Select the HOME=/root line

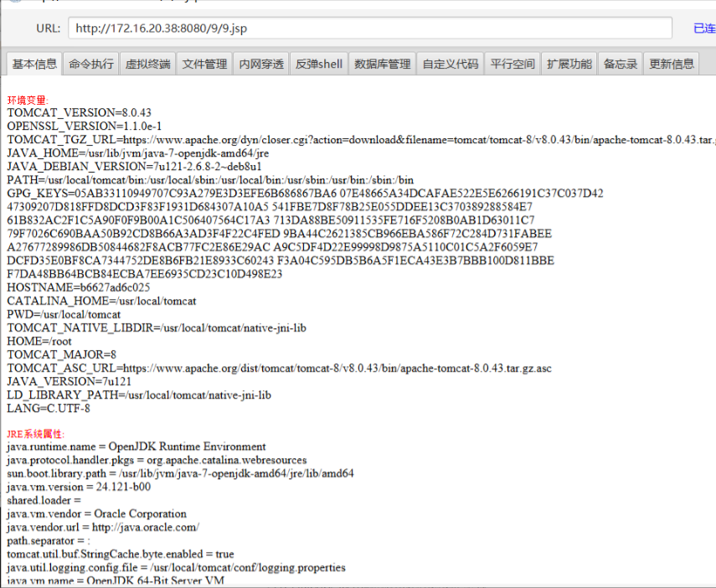click(39, 341)
